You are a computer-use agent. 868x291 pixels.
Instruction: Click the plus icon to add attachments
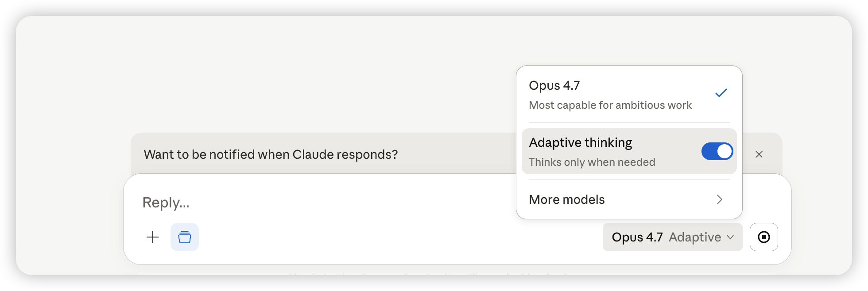153,237
